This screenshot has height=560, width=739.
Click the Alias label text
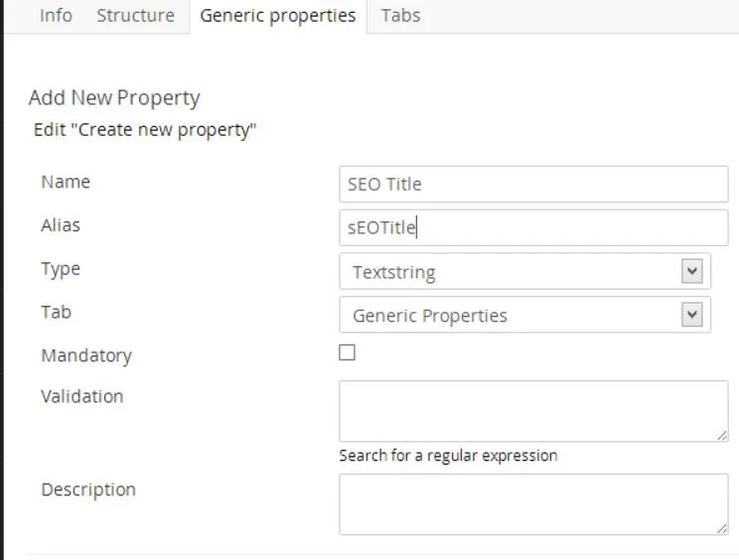(61, 225)
